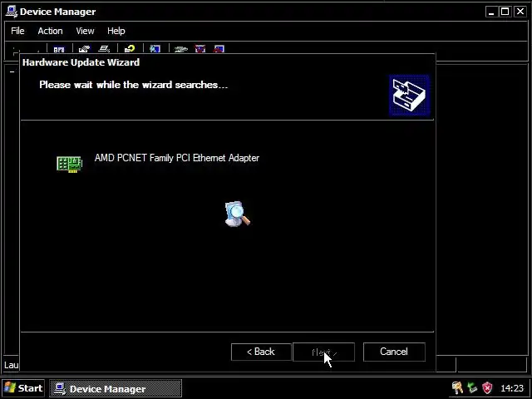The height and width of the screenshot is (399, 532).
Task: Click the Print toolbar icon in Device Manager
Action: [x=104, y=49]
